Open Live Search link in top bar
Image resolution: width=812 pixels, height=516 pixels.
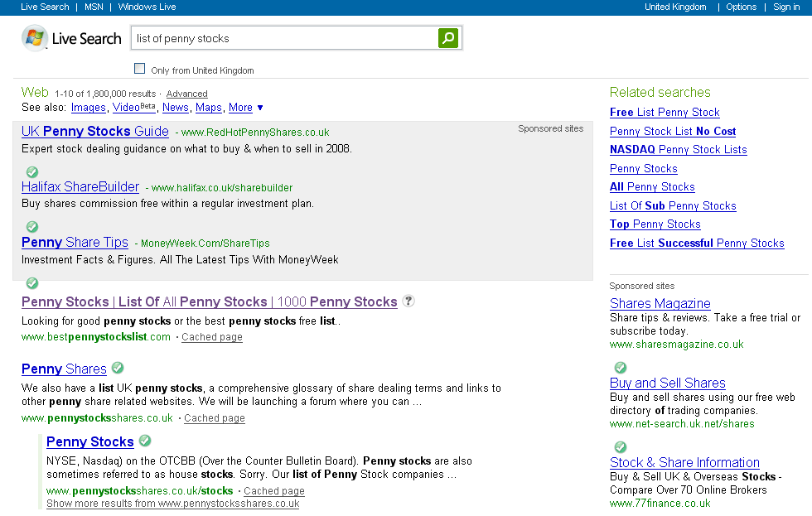pyautogui.click(x=45, y=7)
